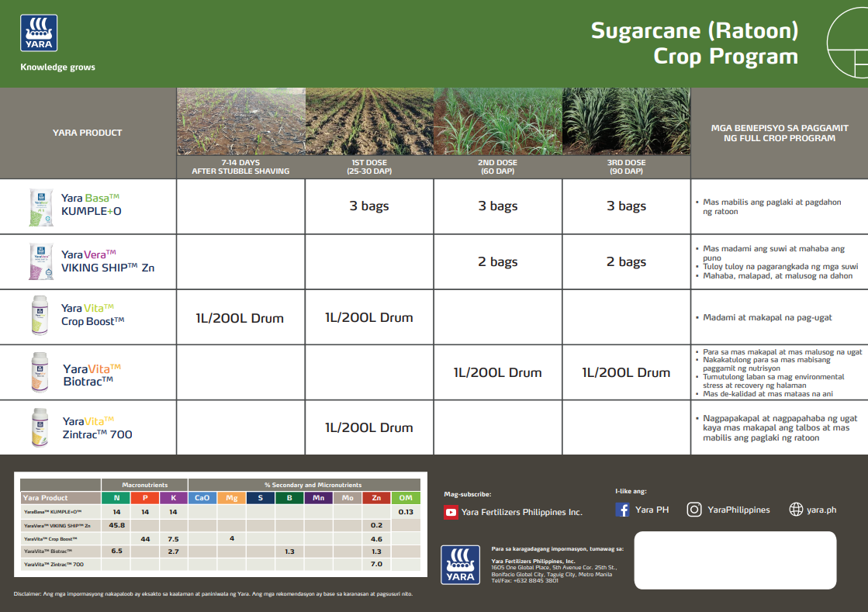
Task: Click the '7-14 DAYS AFTER STUBBLE SHAVING' header
Action: click(240, 167)
